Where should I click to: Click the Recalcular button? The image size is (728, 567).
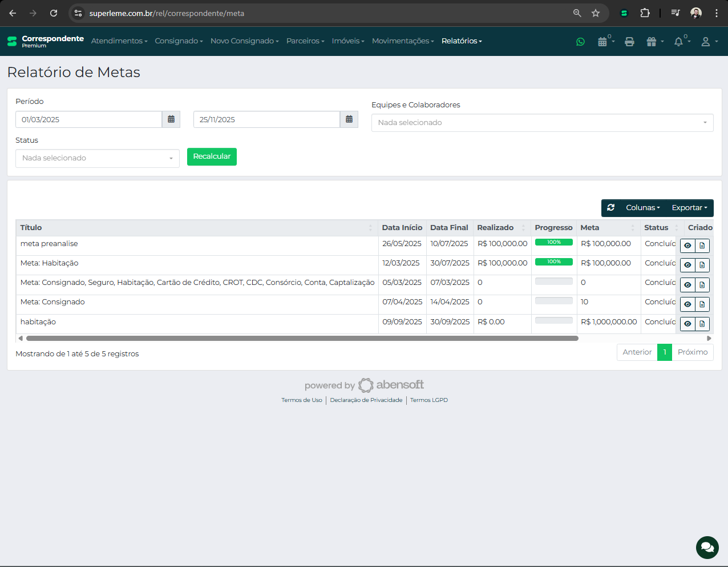[212, 156]
